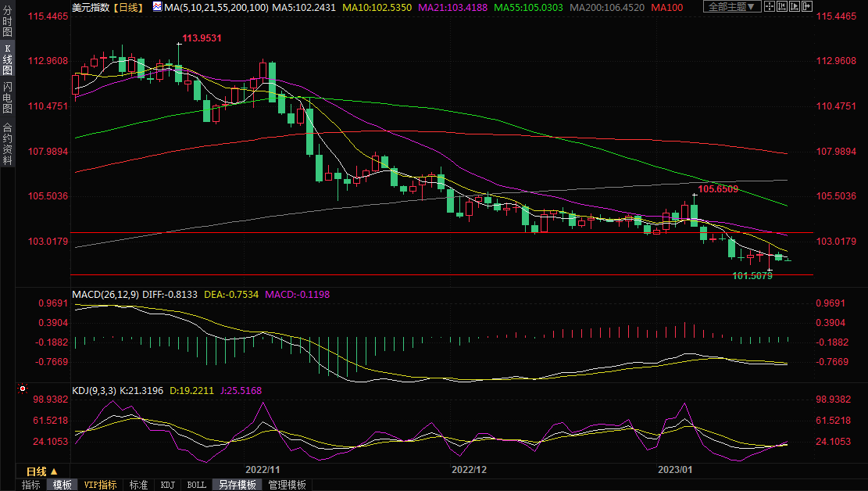868x491 pixels.
Task: Open the 全部主题 theme dropdown
Action: [x=732, y=7]
